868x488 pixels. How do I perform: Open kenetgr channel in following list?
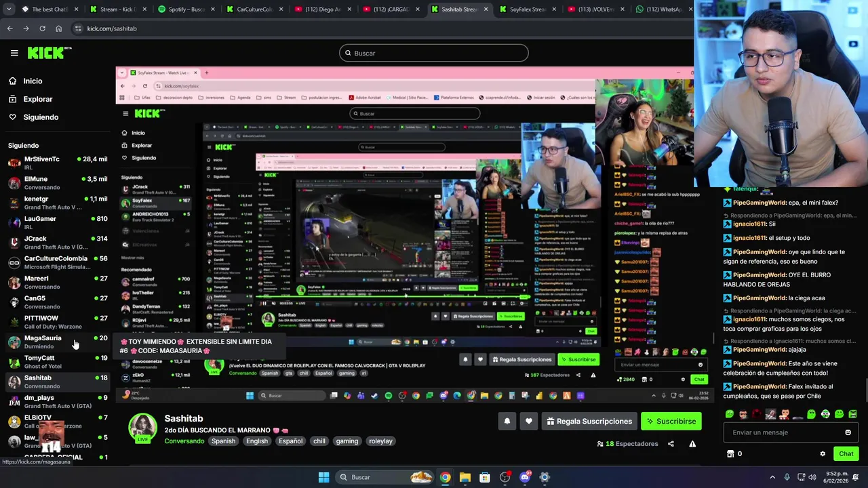pos(57,203)
